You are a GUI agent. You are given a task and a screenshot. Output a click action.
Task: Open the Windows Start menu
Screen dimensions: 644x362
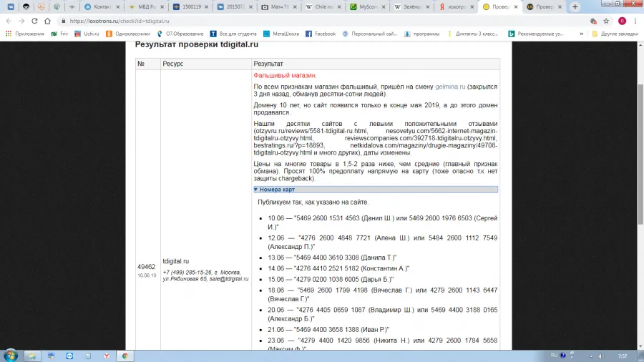(x=11, y=356)
